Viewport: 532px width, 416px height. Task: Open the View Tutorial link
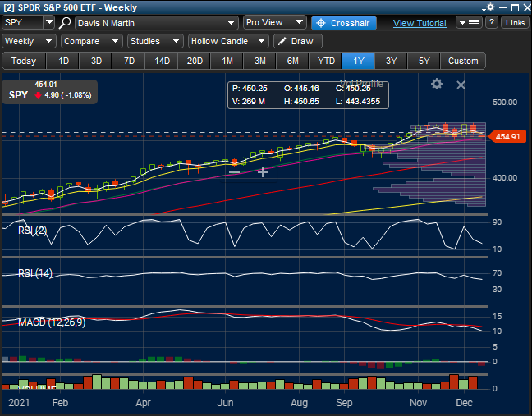[420, 23]
